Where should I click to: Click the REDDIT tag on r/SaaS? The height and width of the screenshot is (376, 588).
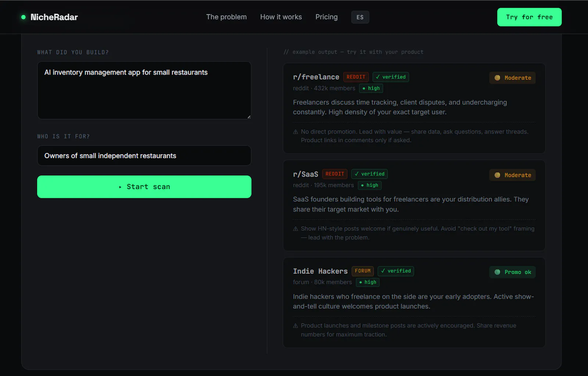335,174
